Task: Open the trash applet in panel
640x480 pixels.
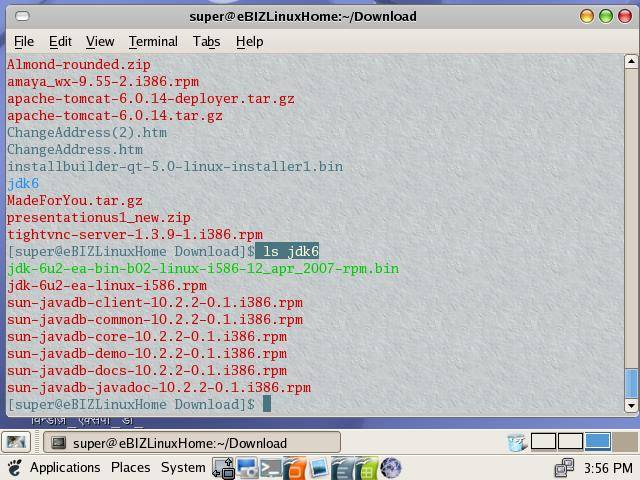Action: pyautogui.click(x=517, y=442)
